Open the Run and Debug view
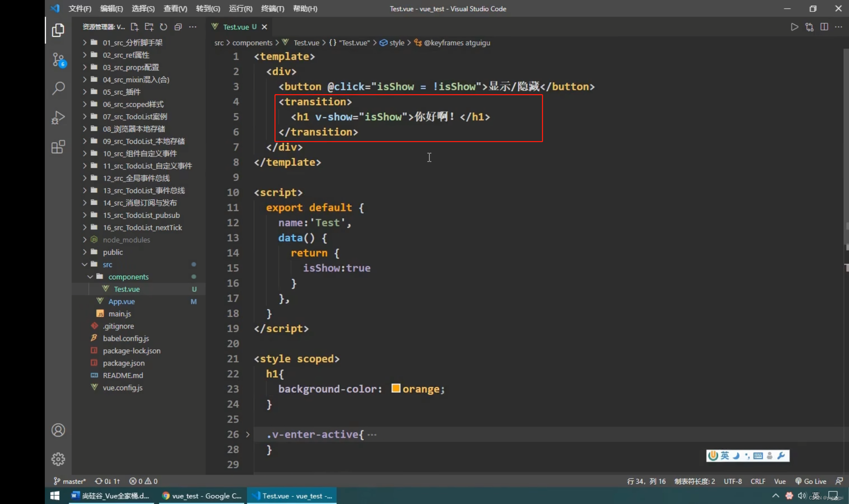This screenshot has height=504, width=849. [58, 118]
